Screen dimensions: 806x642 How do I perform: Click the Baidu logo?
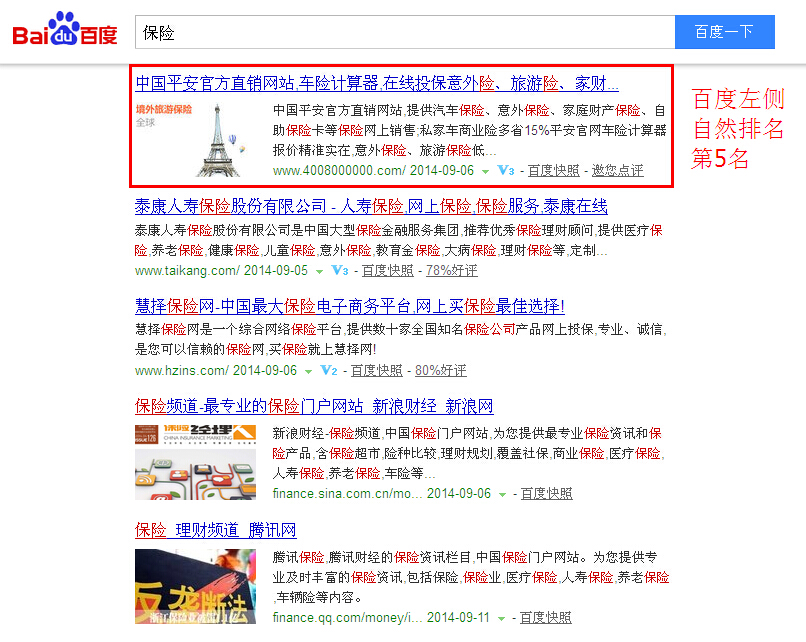(x=65, y=31)
